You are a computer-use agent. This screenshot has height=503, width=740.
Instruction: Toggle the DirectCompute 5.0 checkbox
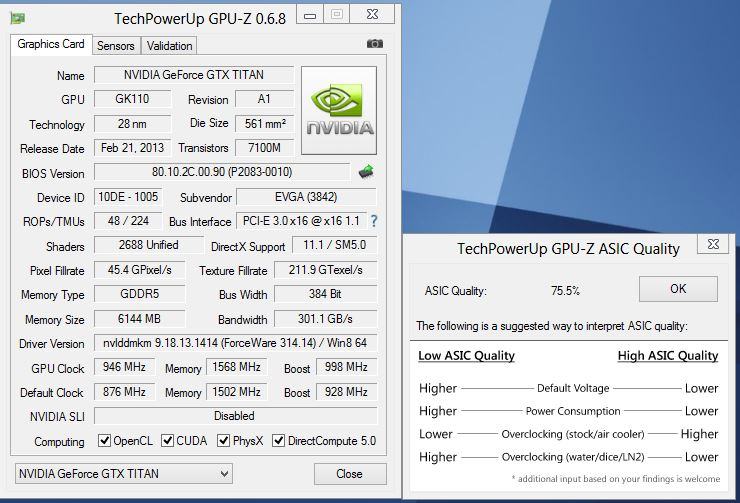(x=278, y=440)
